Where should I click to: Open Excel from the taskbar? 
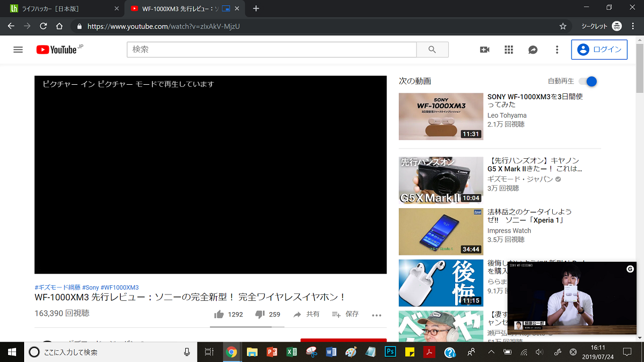(291, 352)
